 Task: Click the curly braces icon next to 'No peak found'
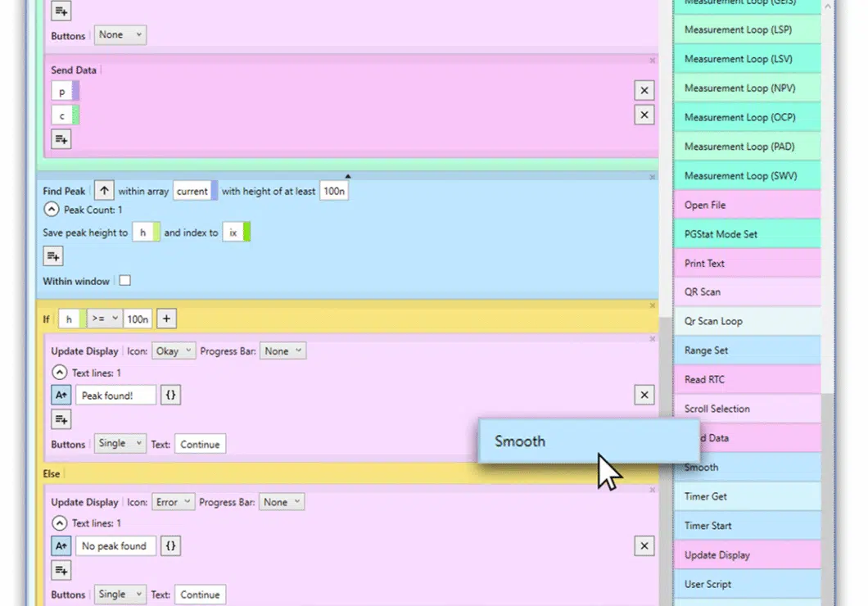[x=170, y=546]
